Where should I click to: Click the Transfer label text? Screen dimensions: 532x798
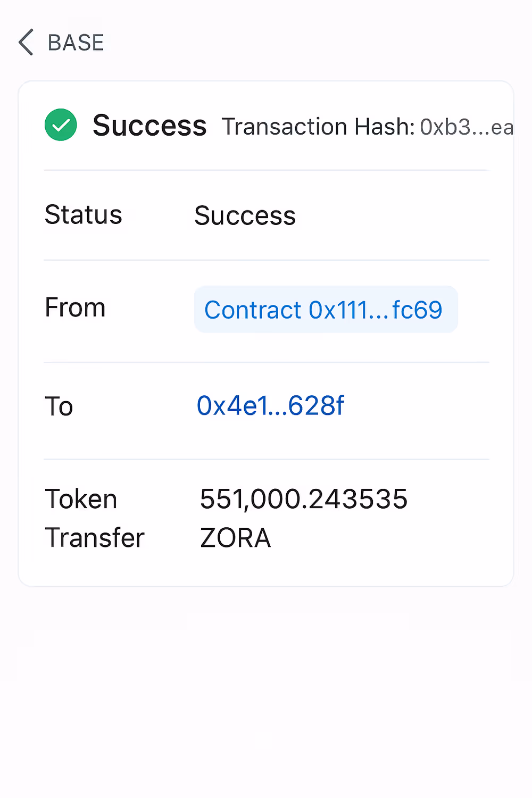pyautogui.click(x=95, y=538)
